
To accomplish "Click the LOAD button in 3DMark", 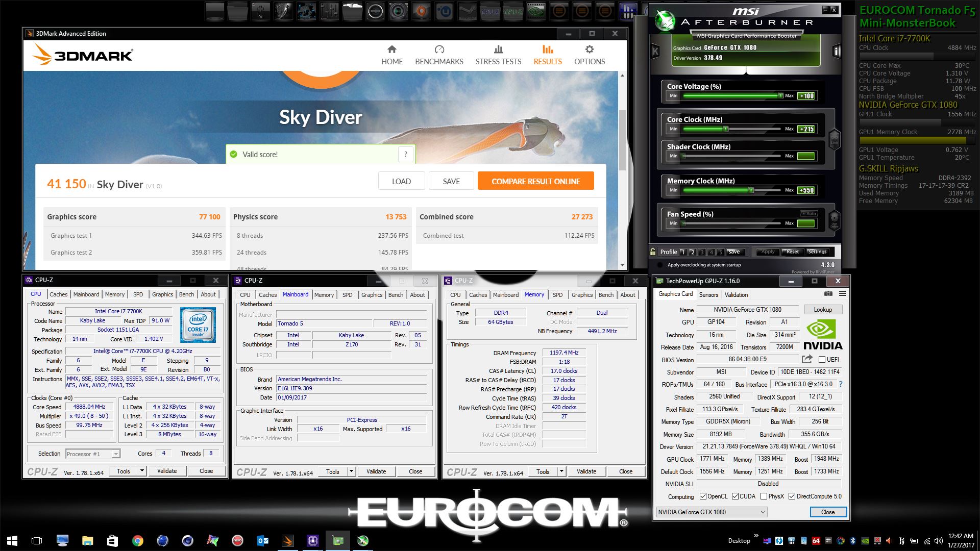I will coord(401,181).
